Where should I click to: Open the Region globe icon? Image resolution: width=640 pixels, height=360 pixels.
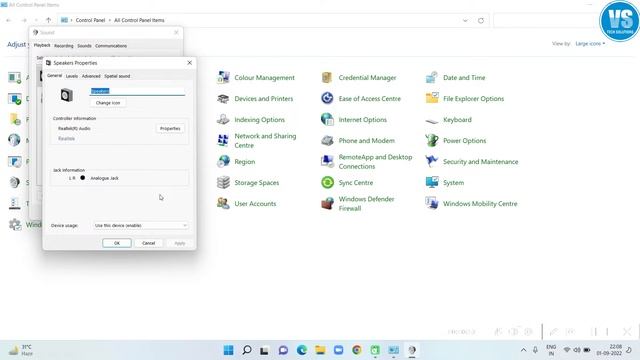click(223, 162)
